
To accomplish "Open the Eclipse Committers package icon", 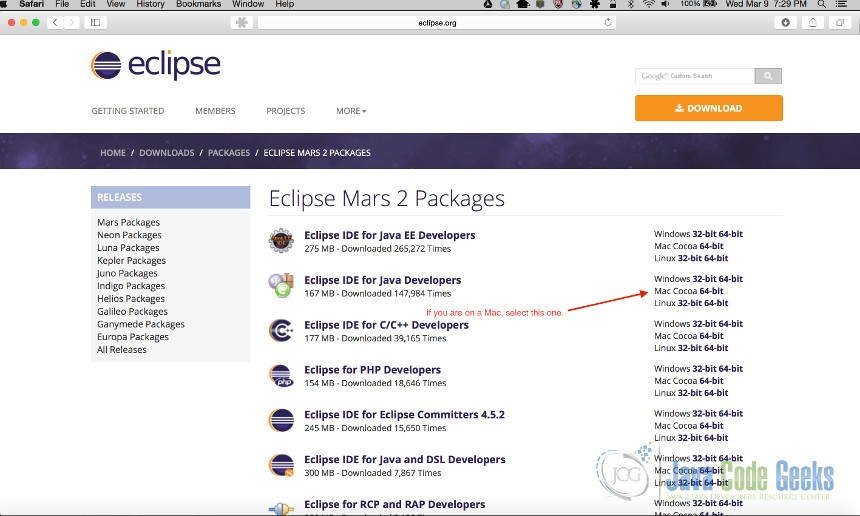I will (281, 421).
